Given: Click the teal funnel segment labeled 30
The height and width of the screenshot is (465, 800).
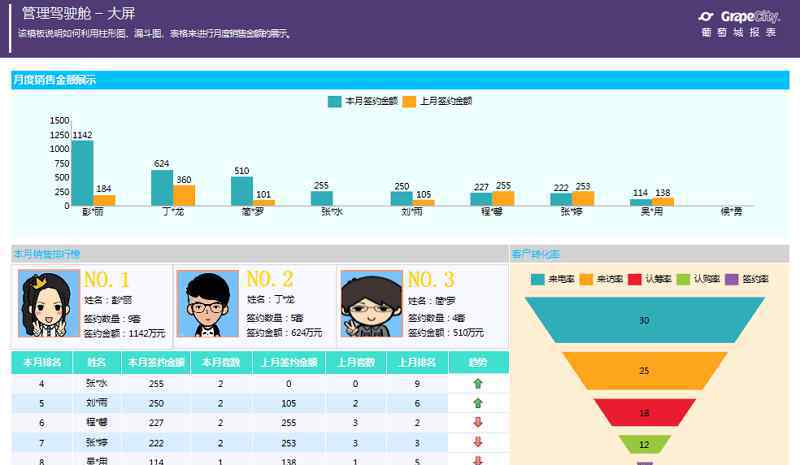Looking at the screenshot, I should tap(644, 321).
